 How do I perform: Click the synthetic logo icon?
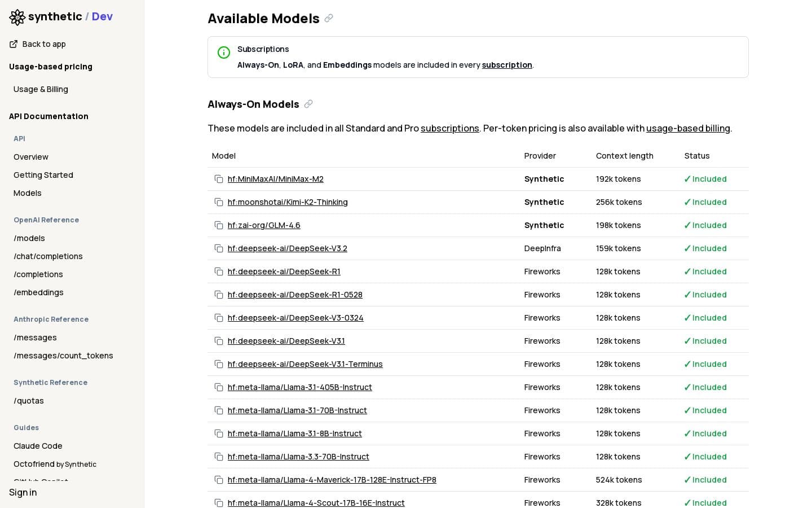pos(17,17)
